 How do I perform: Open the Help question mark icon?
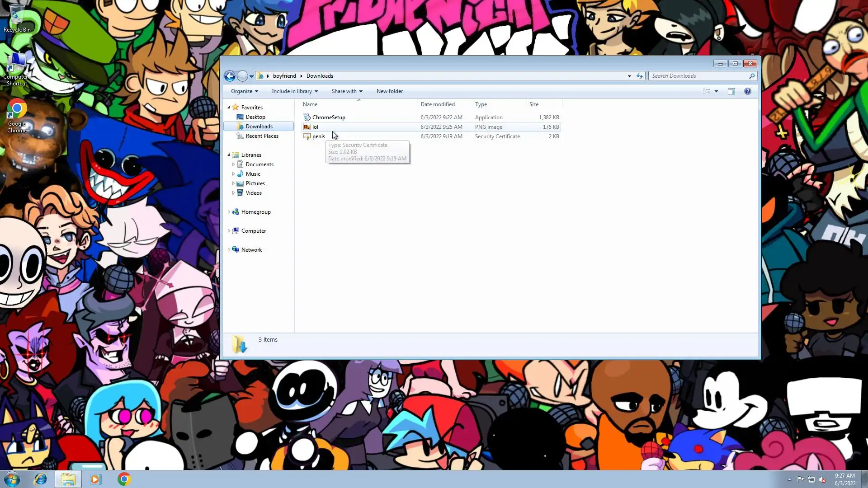747,91
